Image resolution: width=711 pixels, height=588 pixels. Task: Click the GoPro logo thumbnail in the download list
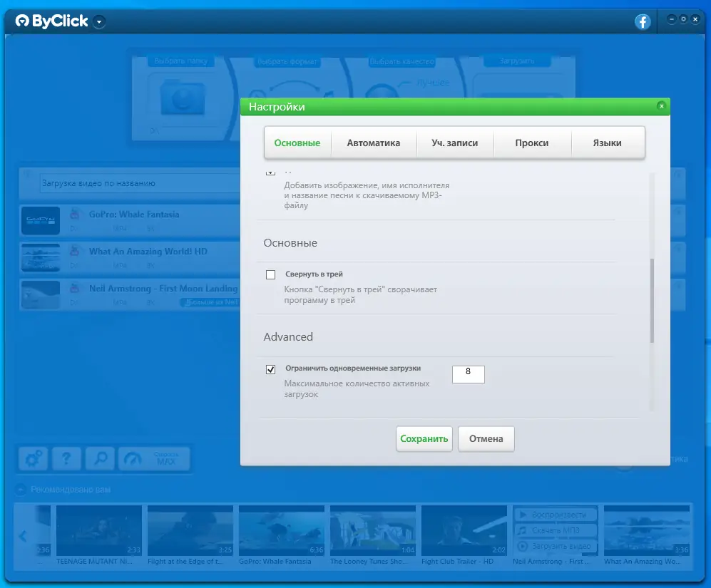pyautogui.click(x=41, y=221)
